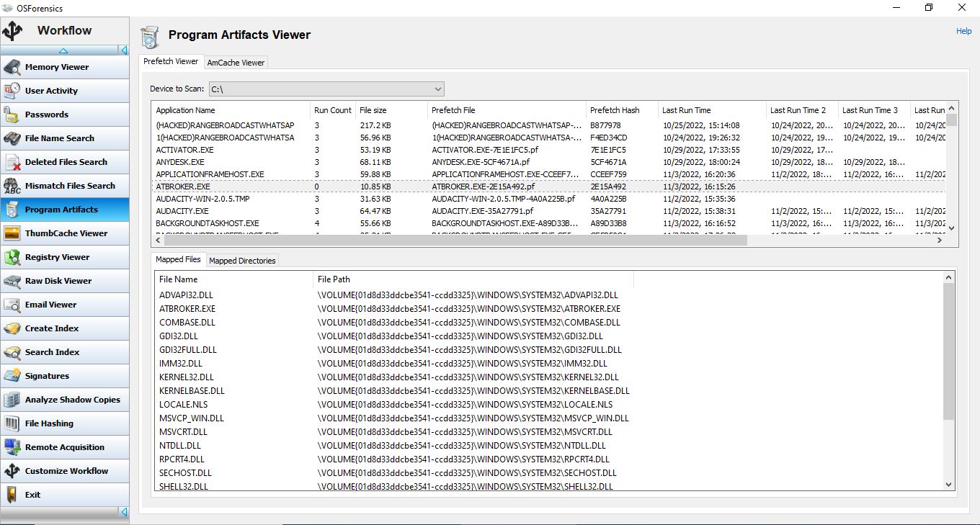Select the APPLICATIONFRAMEHOST.EXE application row
The image size is (980, 525).
tap(548, 174)
